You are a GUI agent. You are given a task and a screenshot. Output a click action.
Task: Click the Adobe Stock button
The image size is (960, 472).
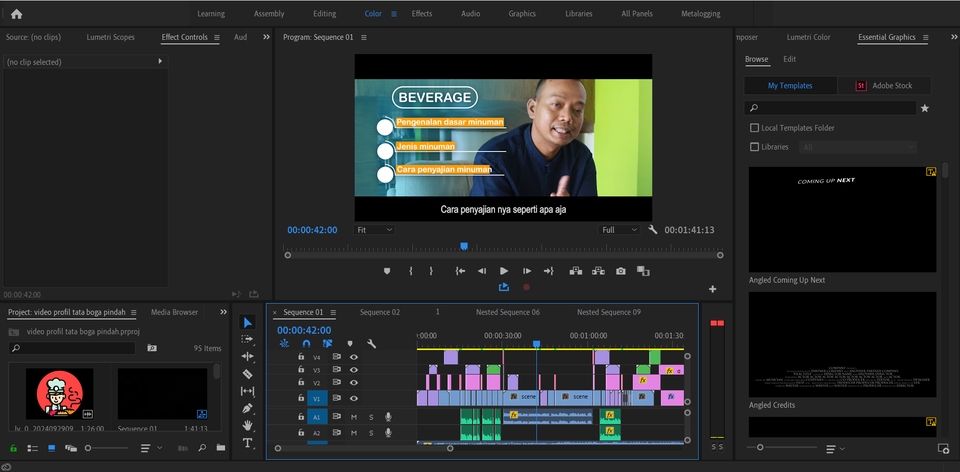[x=884, y=86]
